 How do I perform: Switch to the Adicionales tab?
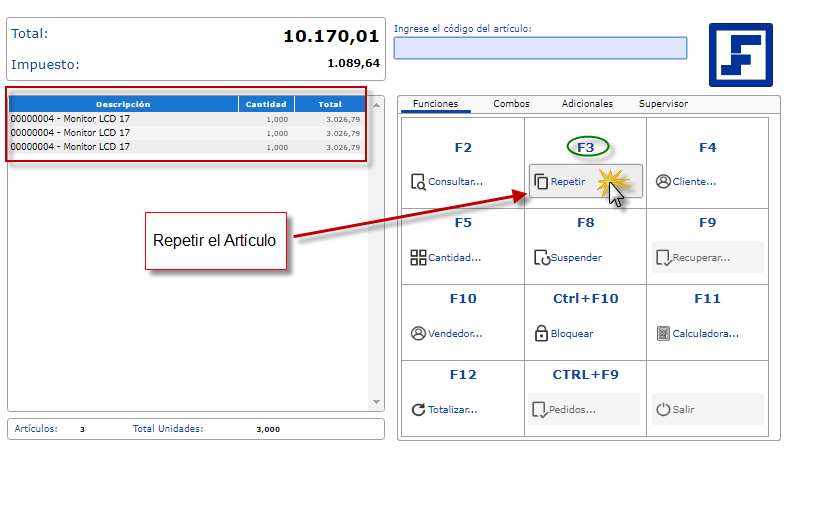point(587,103)
